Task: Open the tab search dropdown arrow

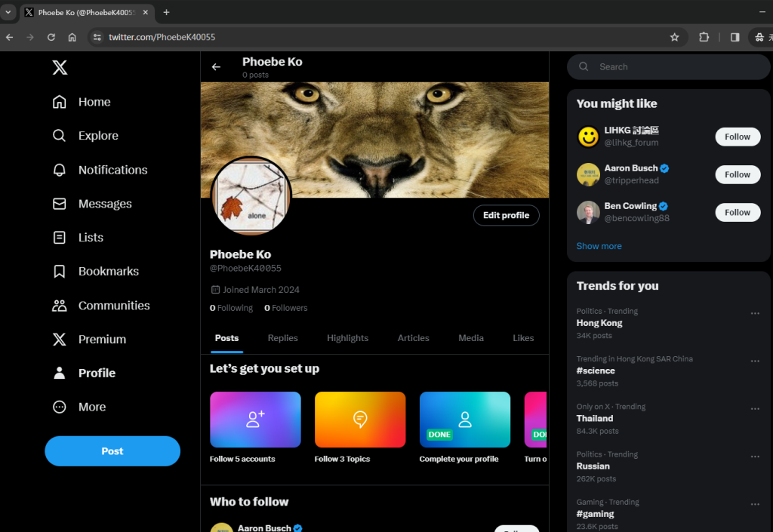Action: (8, 12)
